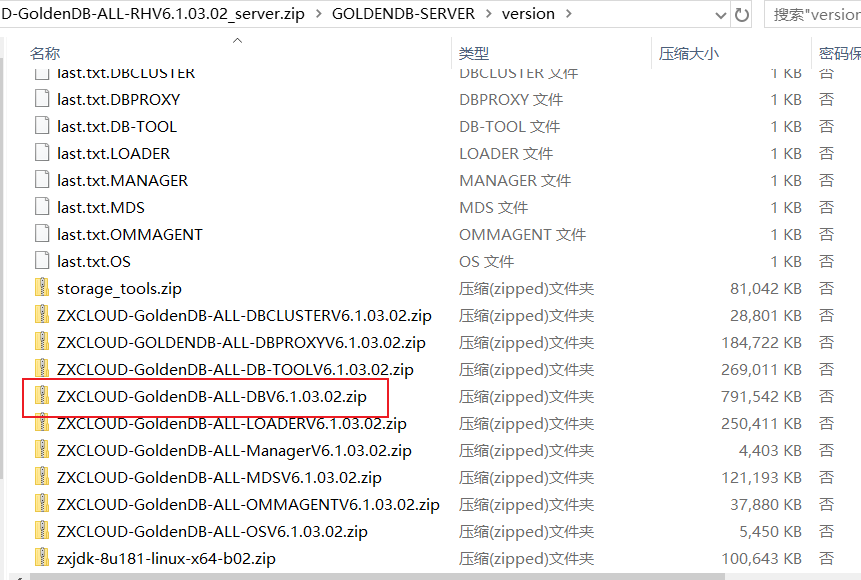861x580 pixels.
Task: Sort by the 密码保护 column header
Action: pos(840,53)
